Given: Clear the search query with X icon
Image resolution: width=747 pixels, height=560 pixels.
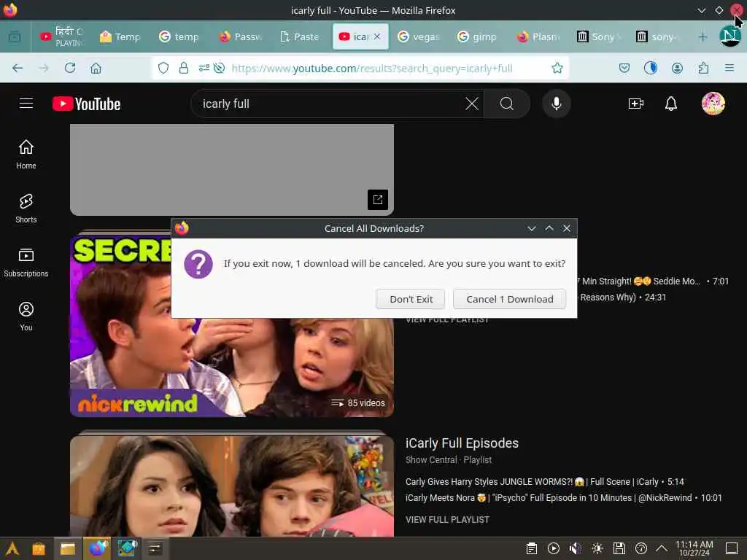Looking at the screenshot, I should click(472, 104).
